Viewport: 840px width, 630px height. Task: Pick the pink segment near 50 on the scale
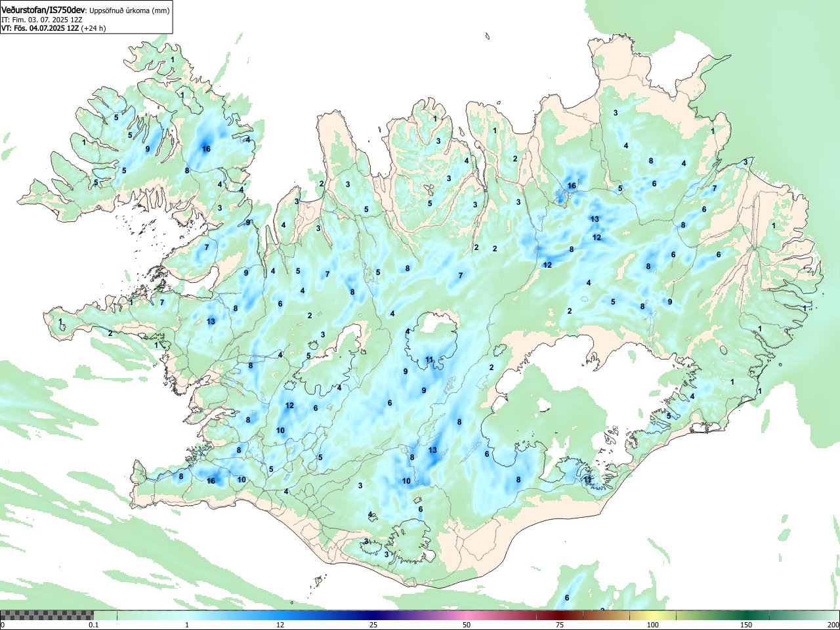(467, 615)
